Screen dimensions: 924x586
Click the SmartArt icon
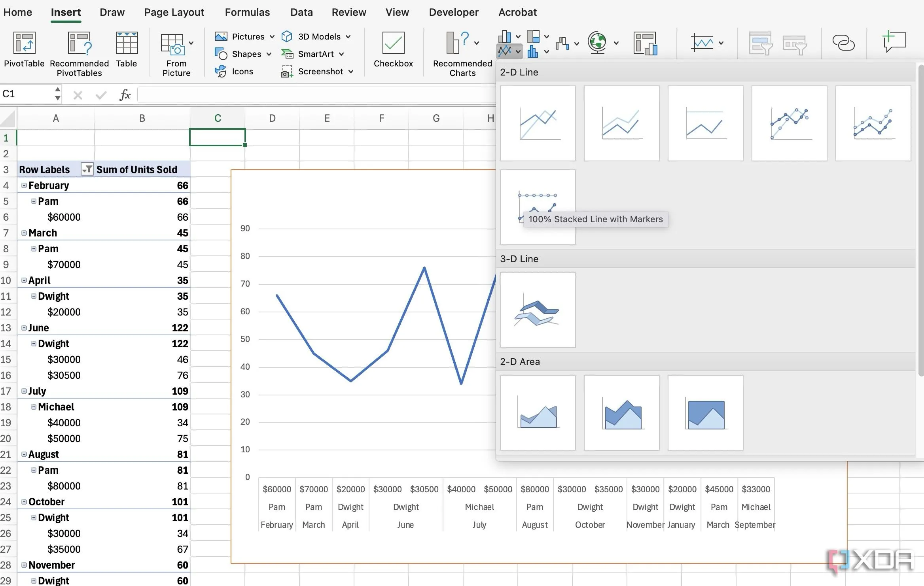(287, 54)
